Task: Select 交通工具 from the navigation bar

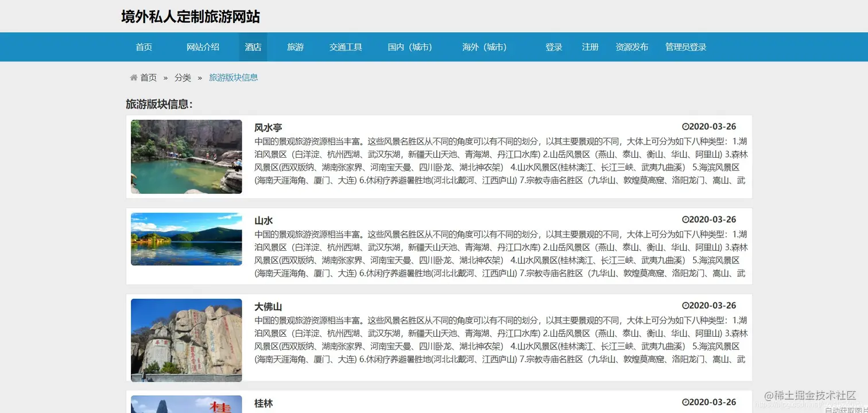Action: tap(346, 47)
